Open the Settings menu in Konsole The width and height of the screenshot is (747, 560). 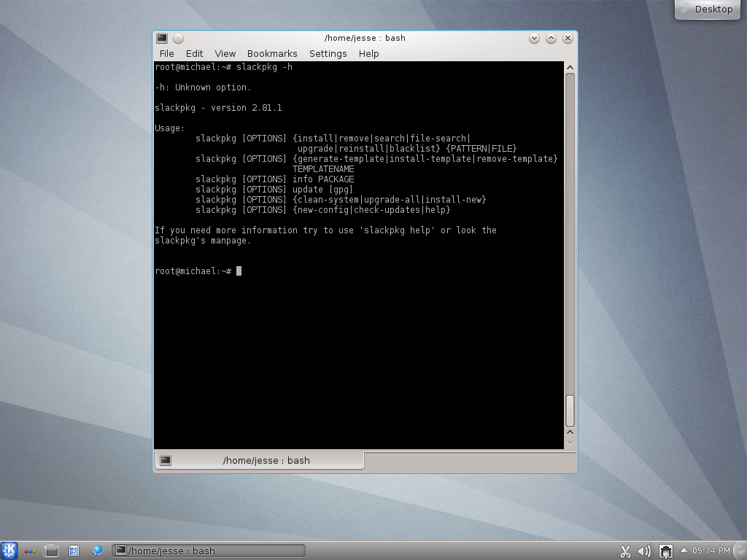[x=328, y=54]
